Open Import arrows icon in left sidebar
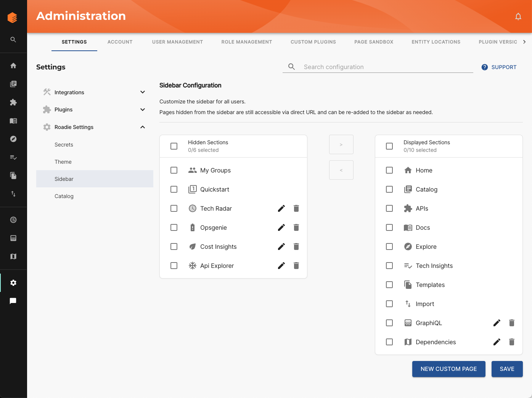Image resolution: width=532 pixels, height=398 pixels. [13, 194]
